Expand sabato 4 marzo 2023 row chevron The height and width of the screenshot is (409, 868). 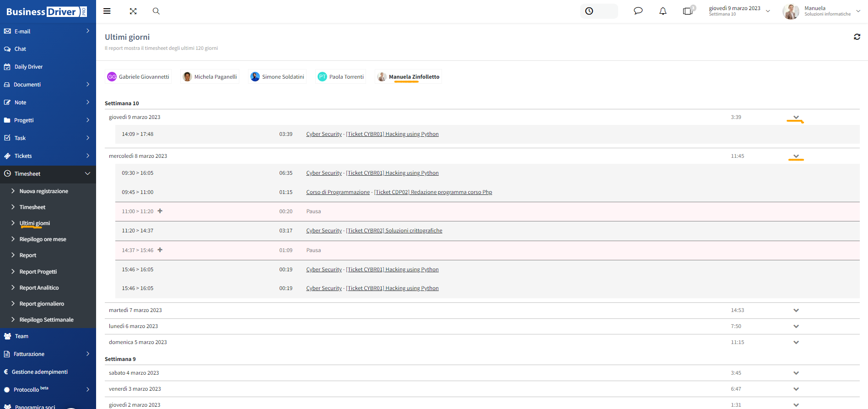pyautogui.click(x=796, y=373)
